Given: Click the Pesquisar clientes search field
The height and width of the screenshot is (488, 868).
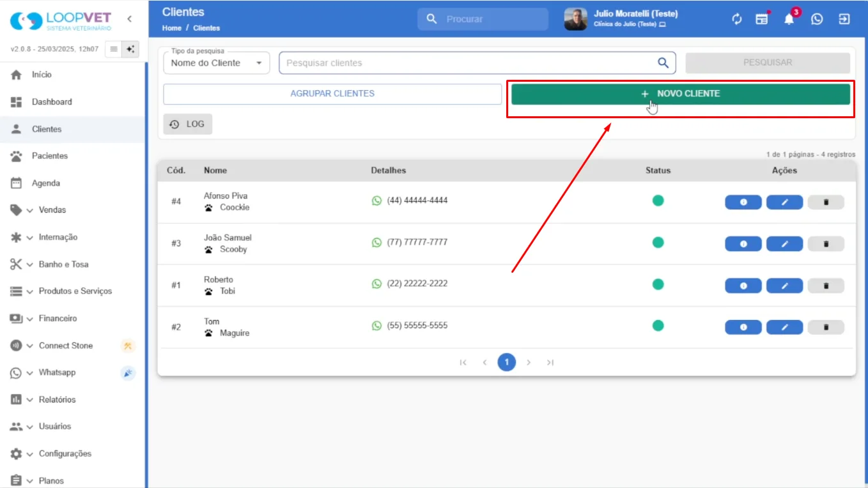Looking at the screenshot, I should point(470,63).
